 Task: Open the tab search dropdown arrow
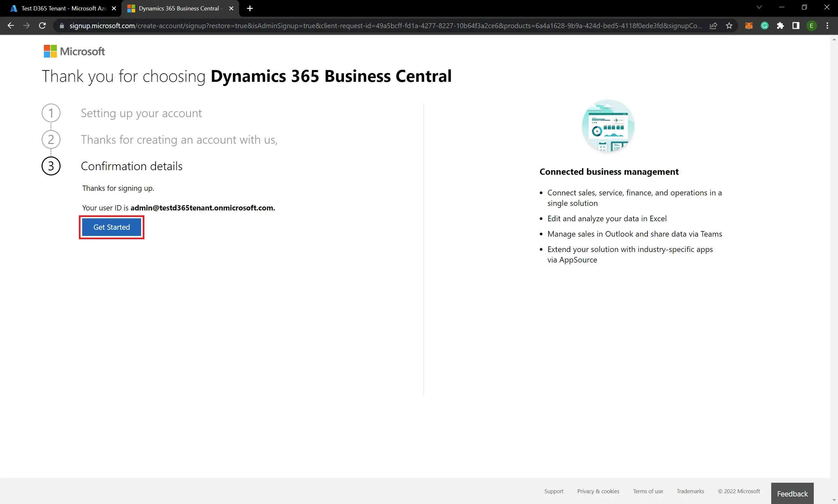click(759, 7)
